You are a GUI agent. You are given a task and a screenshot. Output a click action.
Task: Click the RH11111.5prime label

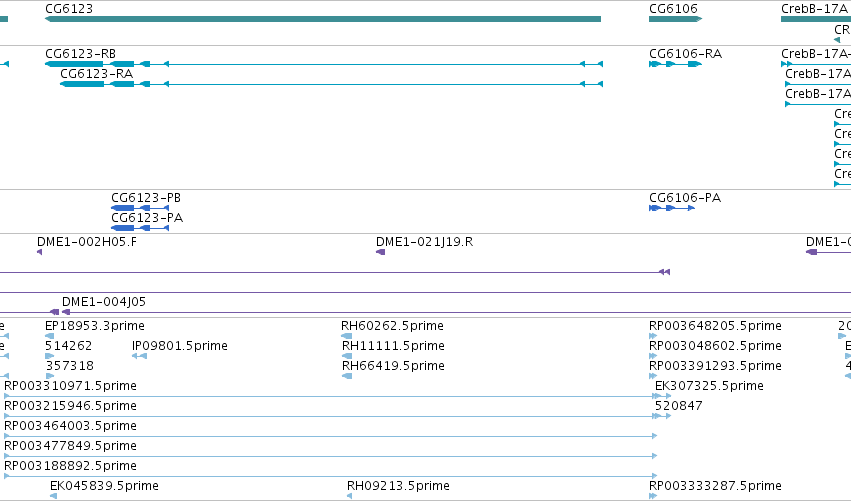[x=393, y=346]
